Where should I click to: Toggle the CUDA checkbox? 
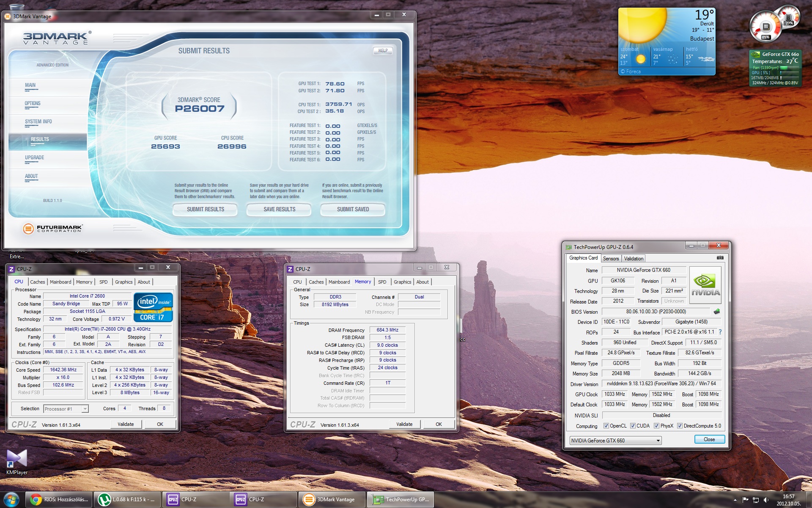tap(633, 426)
